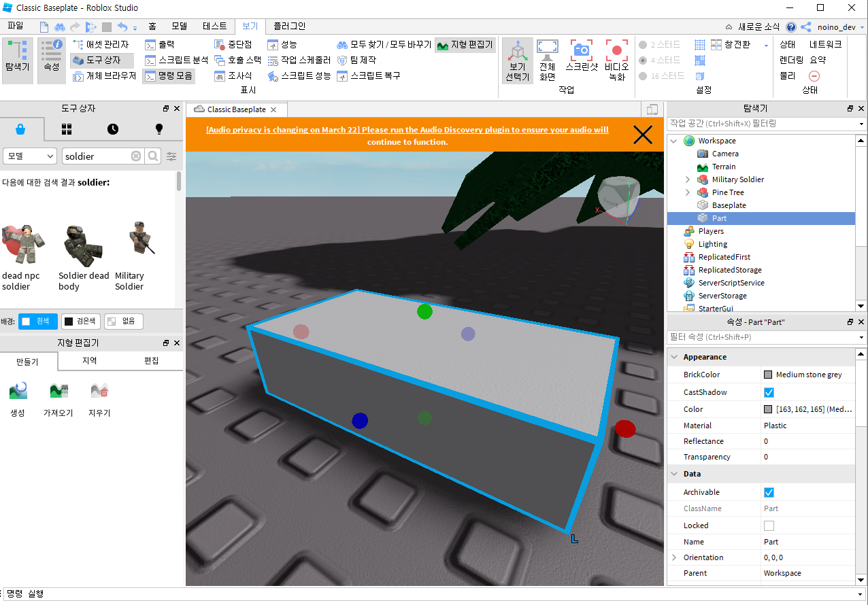Screen dimensions: 868x605
Task: Enable the Locked checkbox
Action: [x=769, y=525]
